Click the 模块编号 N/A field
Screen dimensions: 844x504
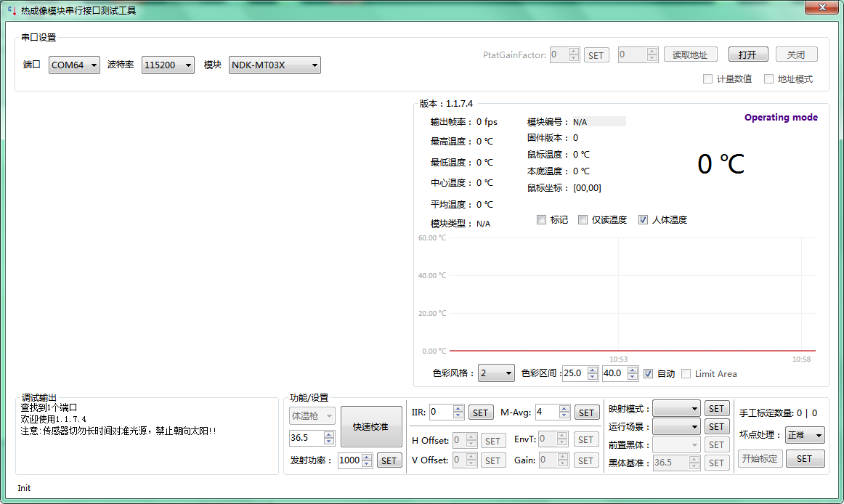pos(598,122)
